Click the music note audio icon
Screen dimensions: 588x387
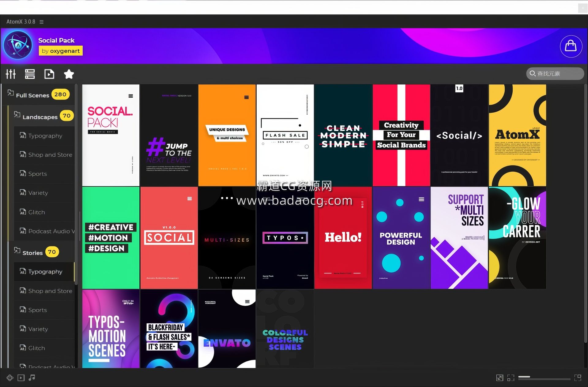[x=32, y=378]
